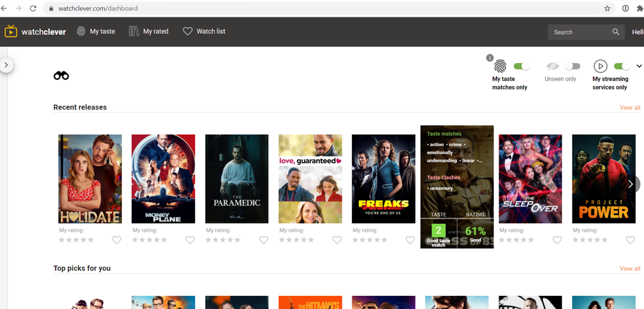
Task: Click the Top picks for you heading
Action: 82,268
